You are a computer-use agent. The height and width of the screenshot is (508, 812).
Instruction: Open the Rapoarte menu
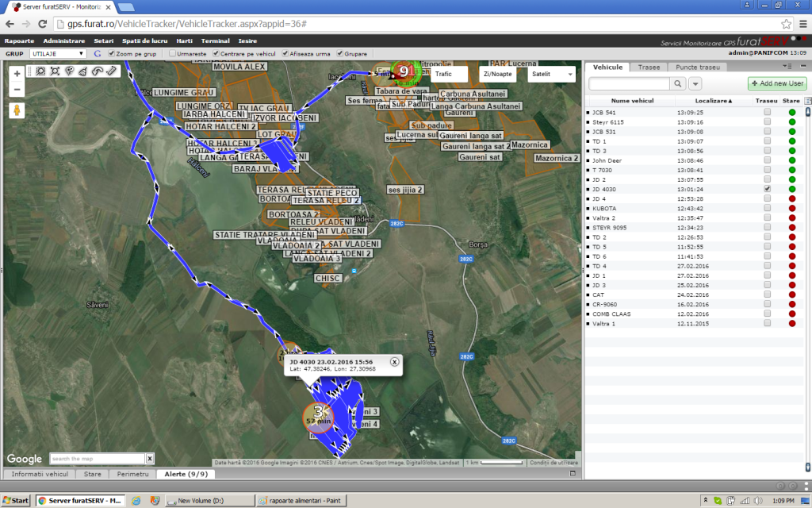pos(19,40)
